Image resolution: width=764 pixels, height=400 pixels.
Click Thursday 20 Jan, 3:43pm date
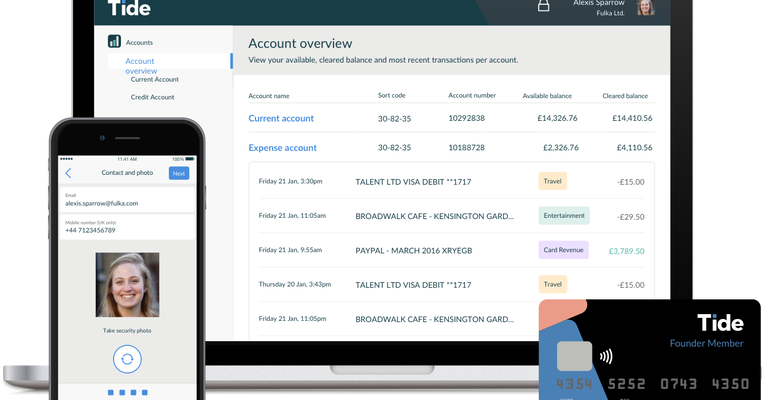pos(295,284)
